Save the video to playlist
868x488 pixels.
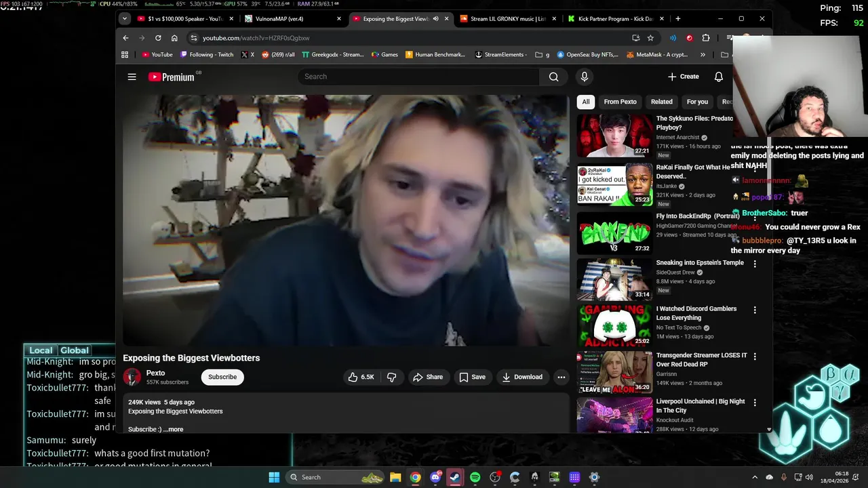coord(472,377)
